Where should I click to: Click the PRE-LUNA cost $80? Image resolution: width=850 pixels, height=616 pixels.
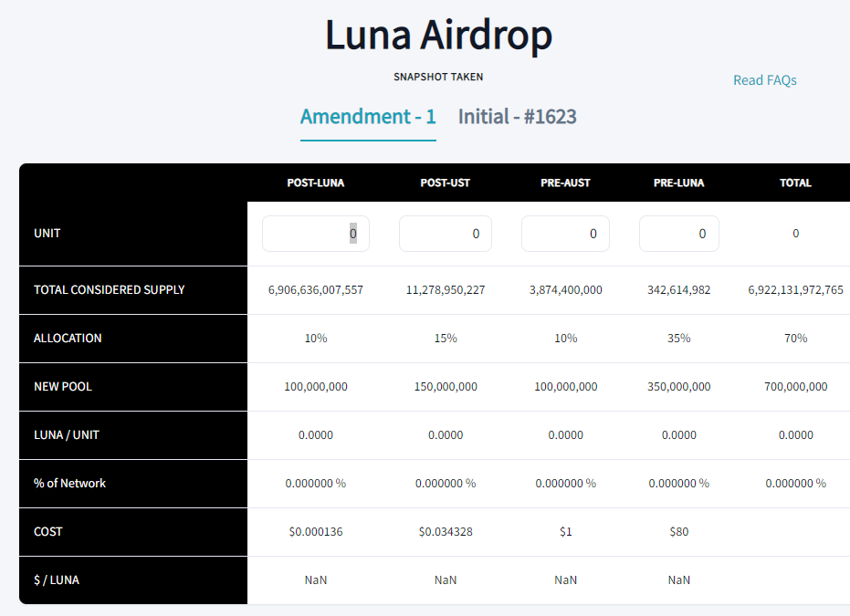point(678,532)
